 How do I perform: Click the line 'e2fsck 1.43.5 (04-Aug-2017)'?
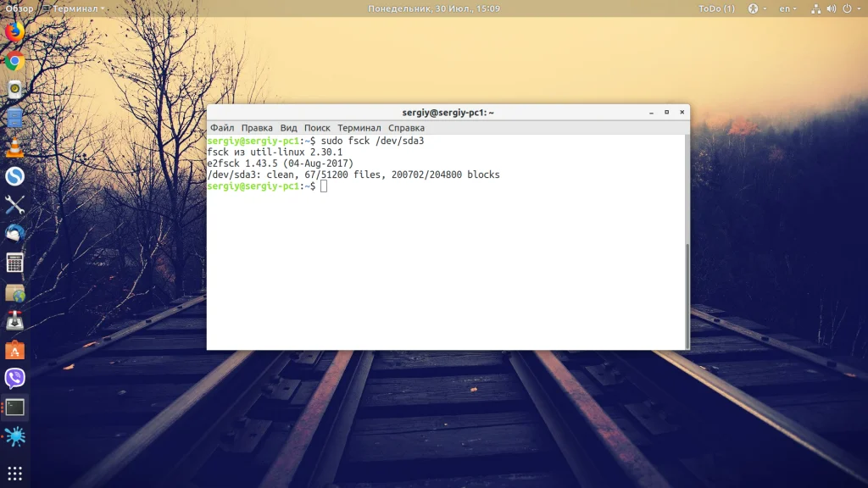click(280, 164)
